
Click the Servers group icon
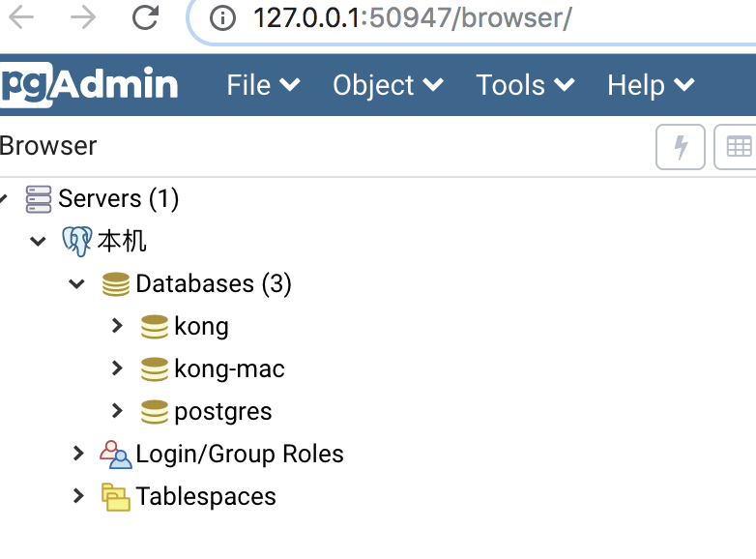[39, 199]
